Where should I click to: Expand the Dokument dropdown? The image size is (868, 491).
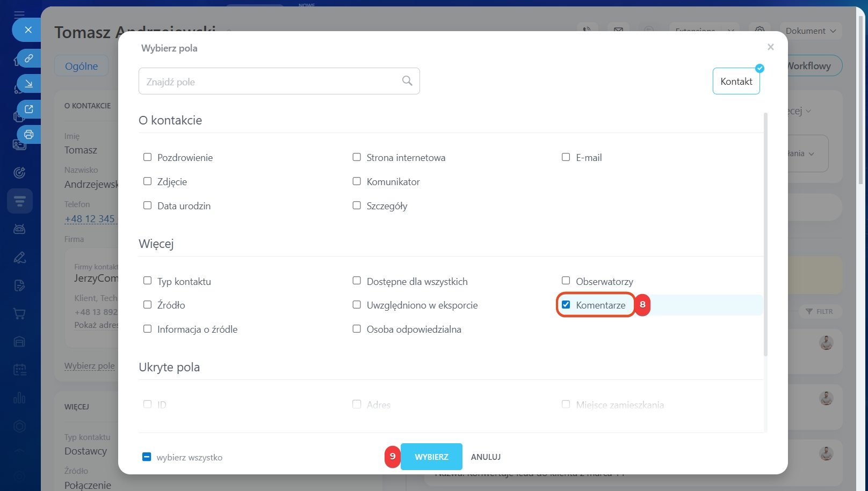pyautogui.click(x=811, y=31)
